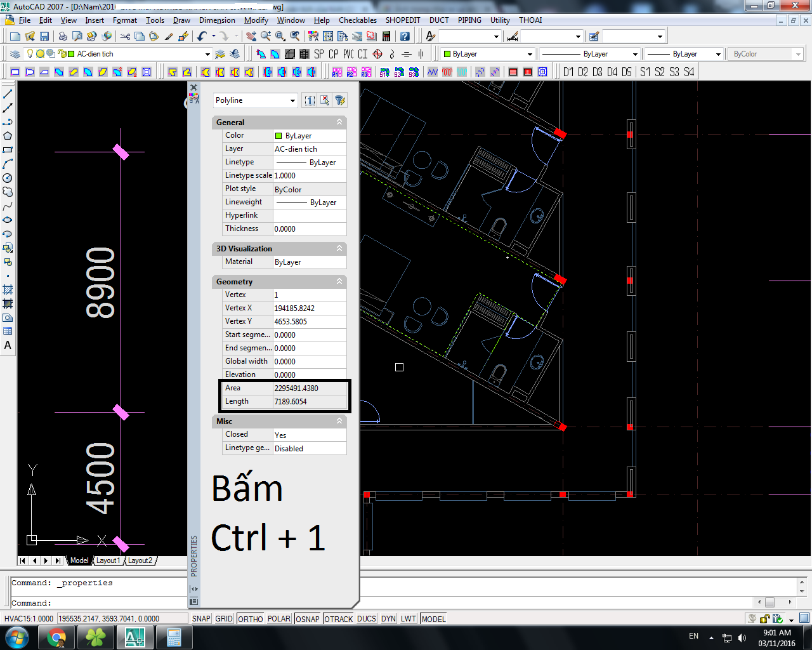
Task: Open the linetype control ByLayer dropdown
Action: coord(635,55)
